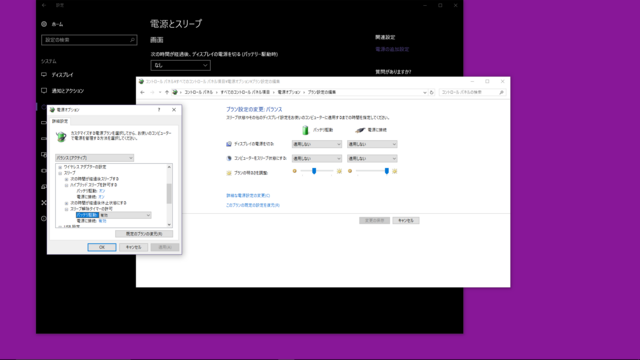Image resolution: width=640 pixels, height=360 pixels.
Task: Focus the 設定の検索 field
Action: coord(89,40)
